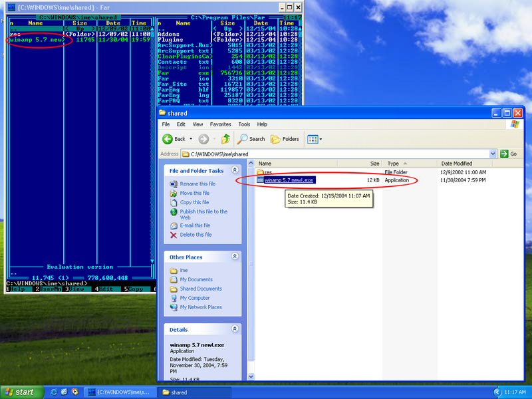Click the task pane scrollbar up arrow
The height and width of the screenshot is (399, 532).
[251, 163]
